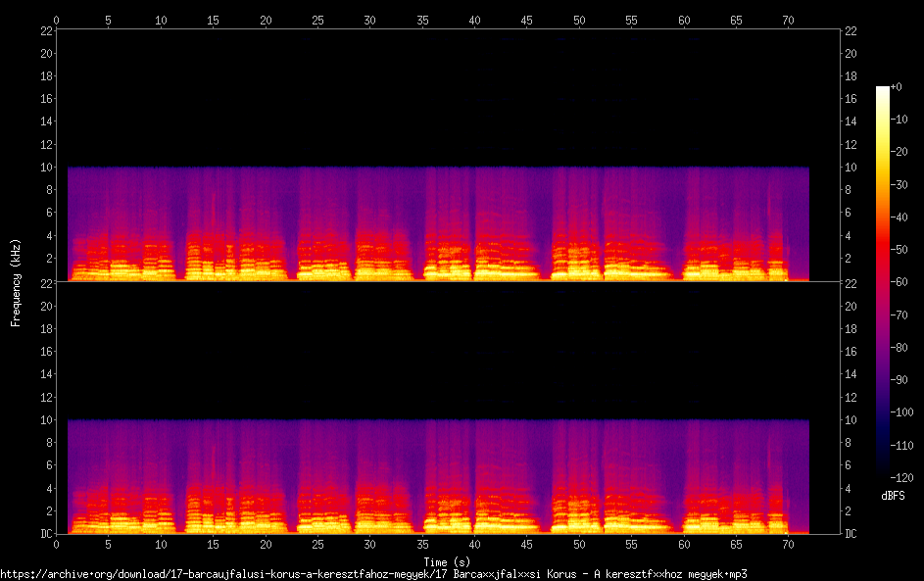Image resolution: width=924 pixels, height=581 pixels.
Task: Click the "-120" color scale value
Action: [901, 478]
